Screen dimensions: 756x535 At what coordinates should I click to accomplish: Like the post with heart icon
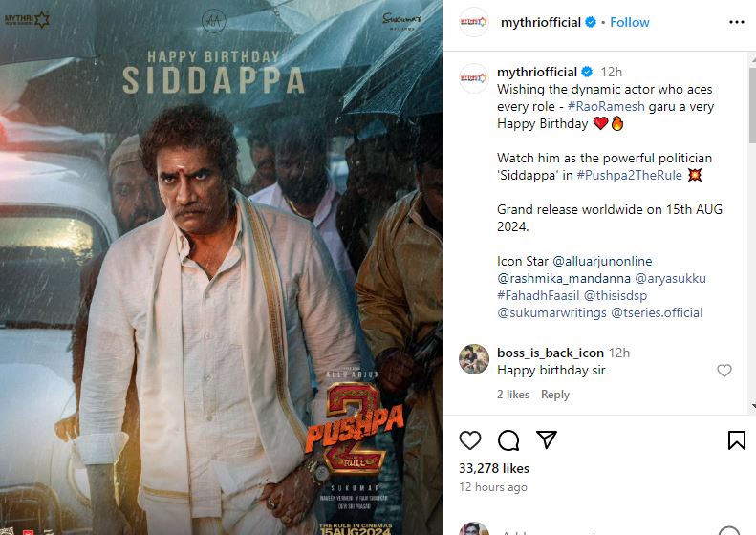point(470,440)
